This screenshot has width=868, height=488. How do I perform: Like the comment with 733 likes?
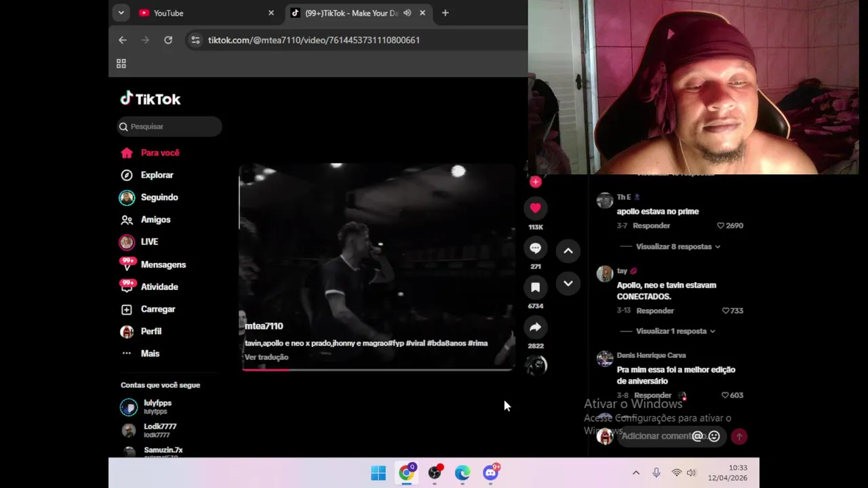point(726,311)
